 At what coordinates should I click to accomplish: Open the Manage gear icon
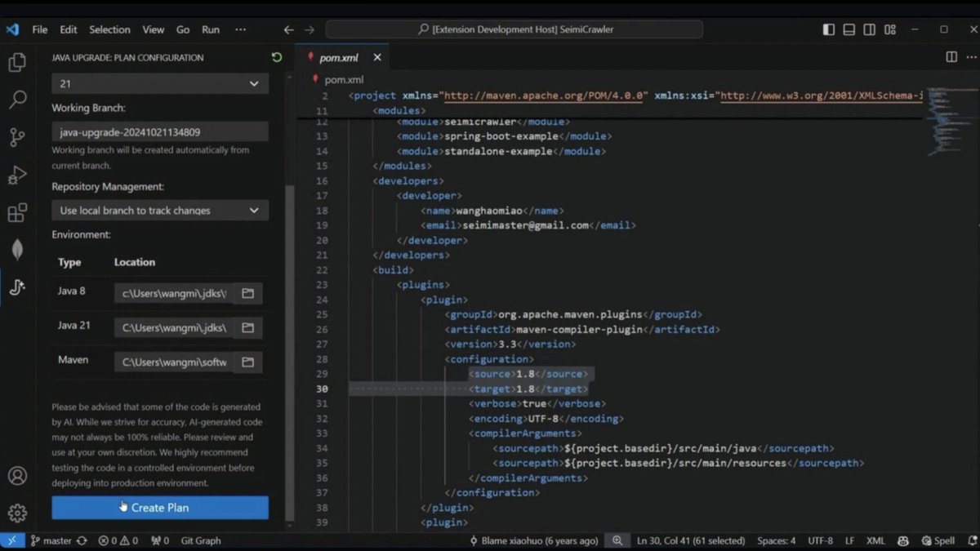pos(17,513)
